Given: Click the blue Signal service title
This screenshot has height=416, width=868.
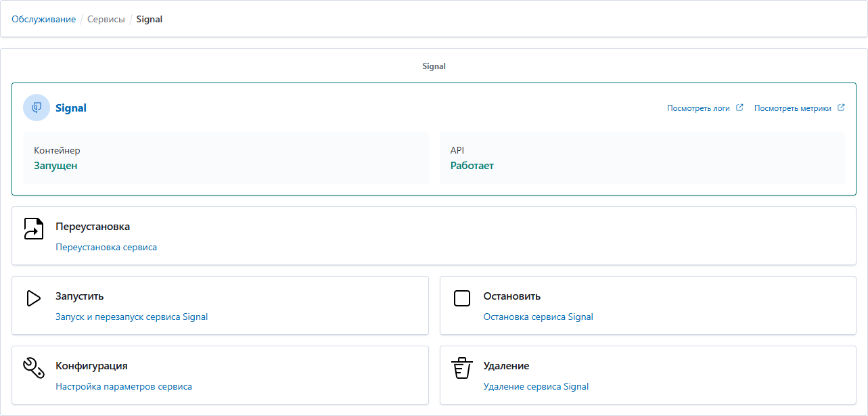Looking at the screenshot, I should (71, 108).
